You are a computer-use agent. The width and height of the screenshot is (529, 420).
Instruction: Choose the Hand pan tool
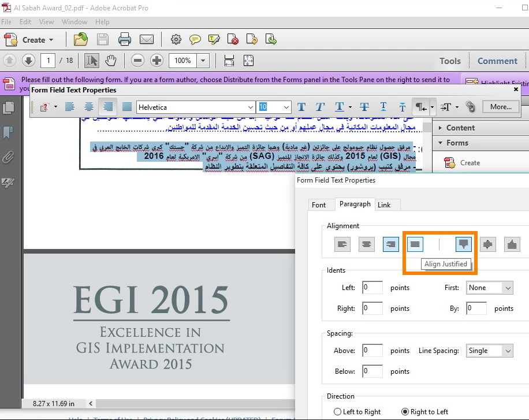(111, 61)
